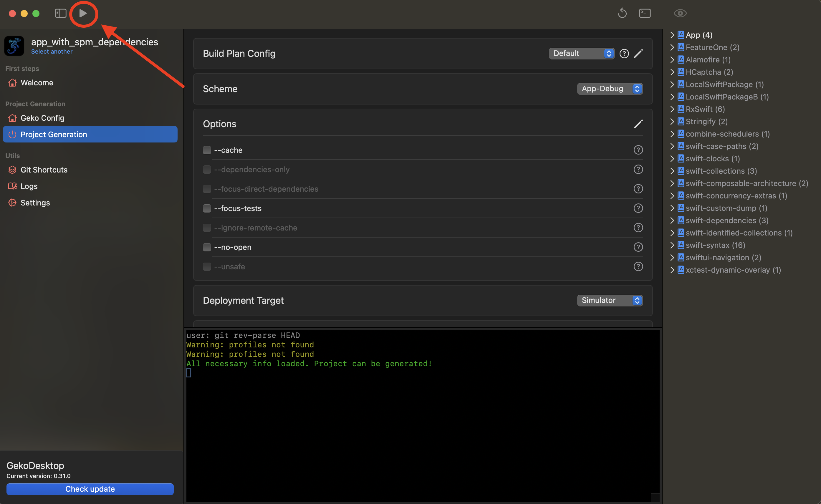Click the Run (play) button in the toolbar
821x504 pixels.
83,13
